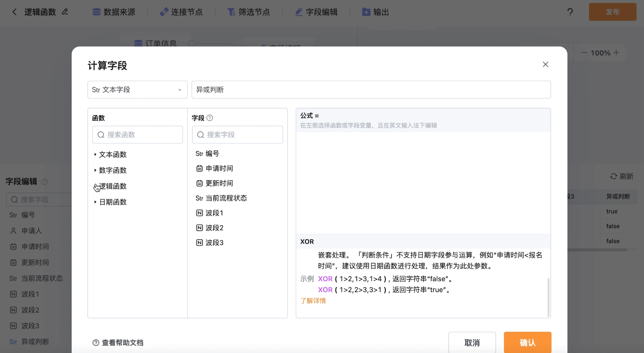Click the back arrow next to 逻辑函数

point(14,12)
